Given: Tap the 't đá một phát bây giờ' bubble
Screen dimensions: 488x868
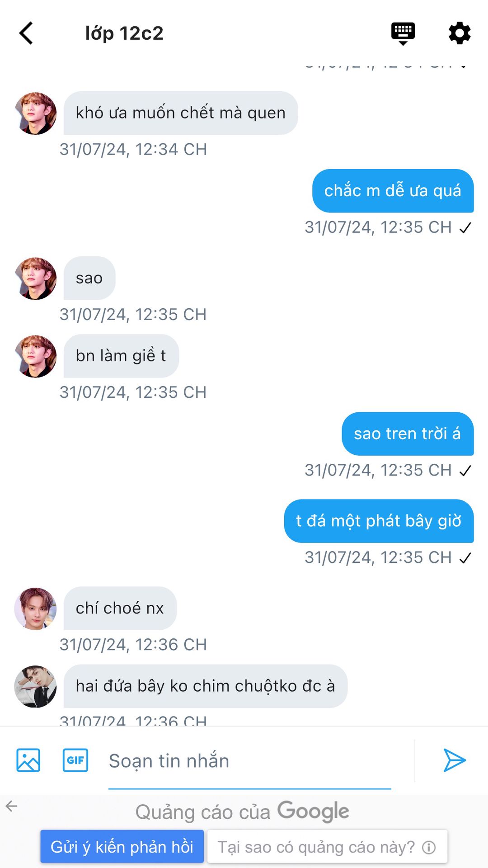Looking at the screenshot, I should coord(379,521).
